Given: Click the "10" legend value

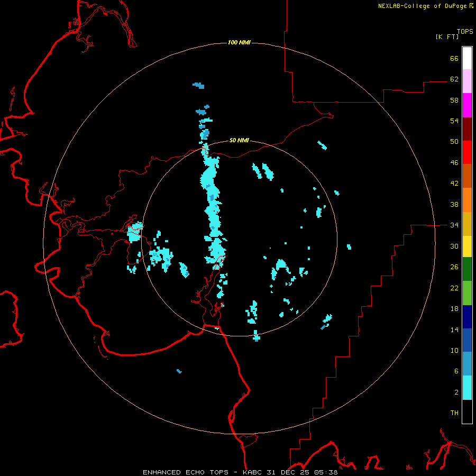Looking at the screenshot, I should (454, 350).
